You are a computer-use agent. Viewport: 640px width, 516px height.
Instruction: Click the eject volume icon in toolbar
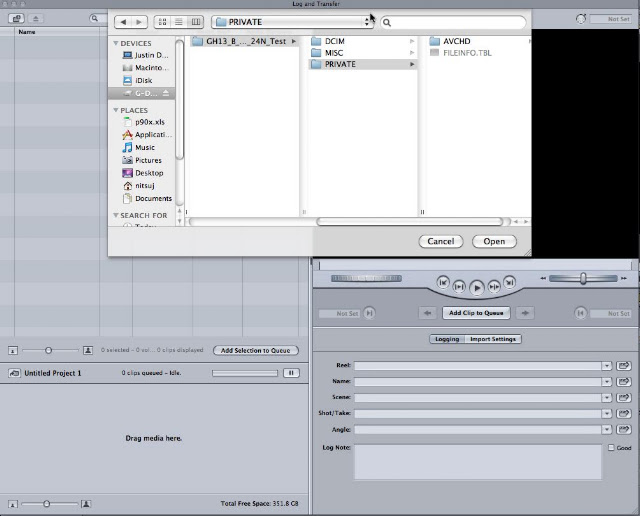pos(36,18)
